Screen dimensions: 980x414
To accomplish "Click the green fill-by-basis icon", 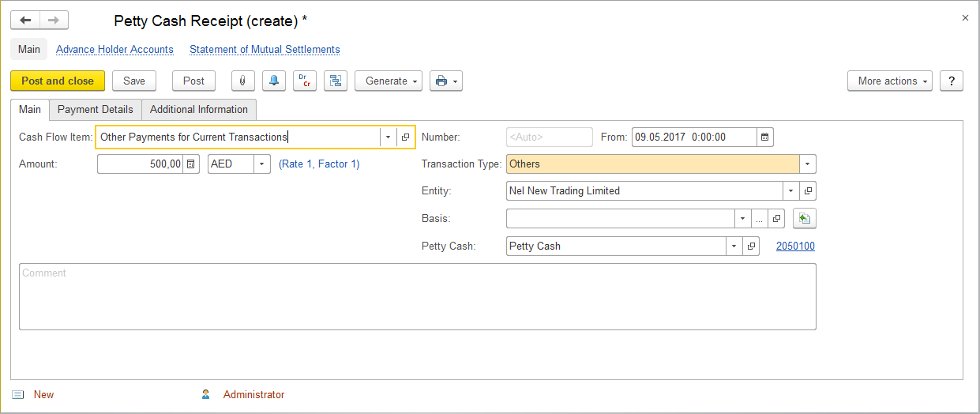I will [x=804, y=219].
